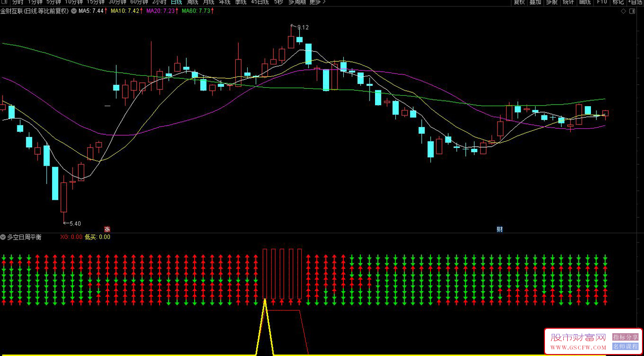The height and width of the screenshot is (356, 644).
Task: Select the 10分钟 period tab
Action: [74, 2]
